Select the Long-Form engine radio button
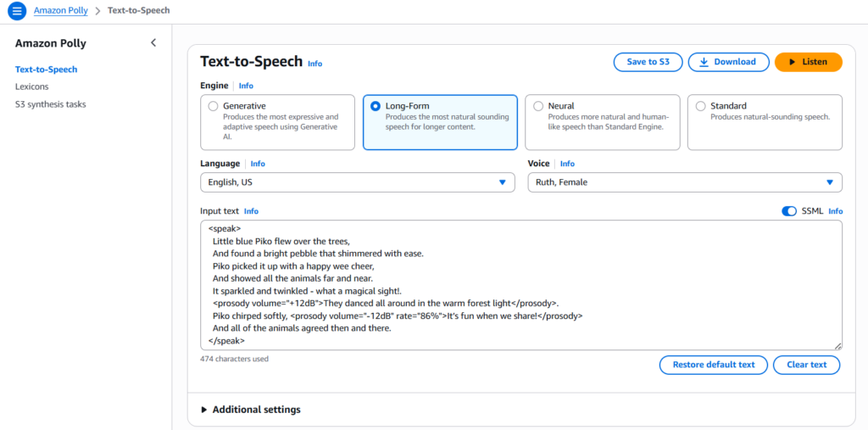This screenshot has height=430, width=868. coord(376,107)
